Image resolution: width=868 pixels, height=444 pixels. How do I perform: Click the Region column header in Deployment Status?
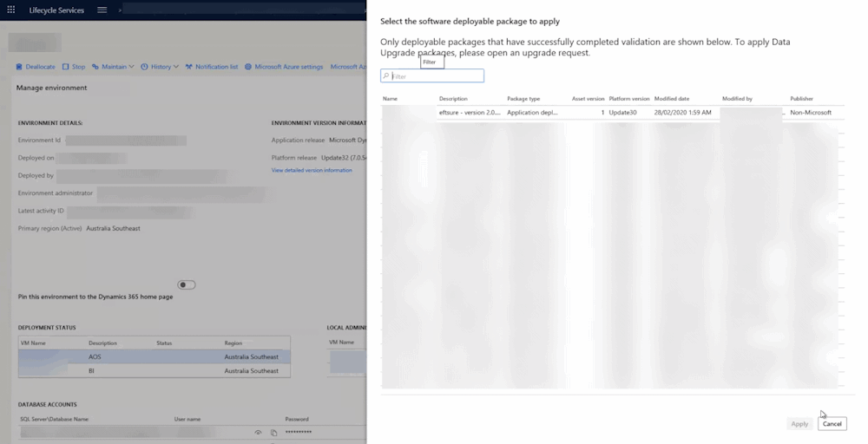[233, 343]
